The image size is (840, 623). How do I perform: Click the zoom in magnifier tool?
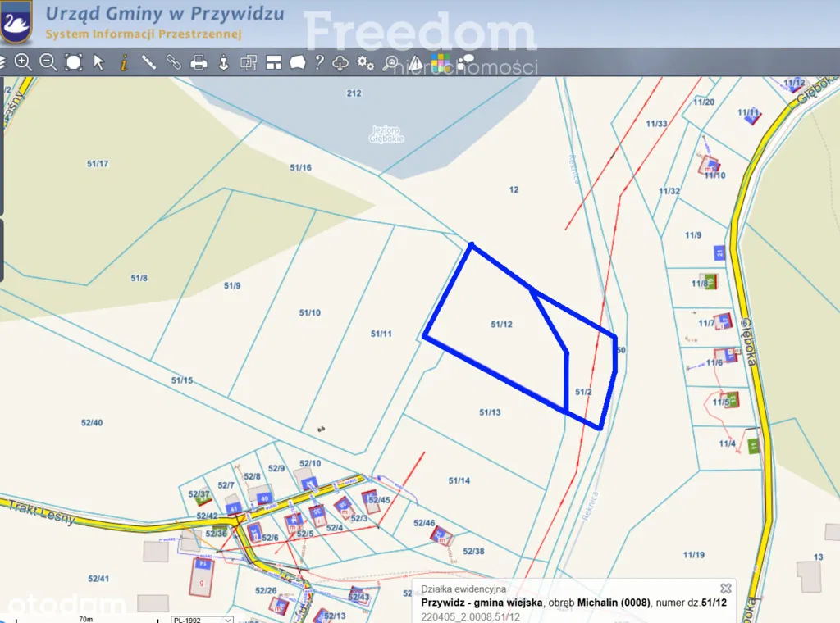coord(23,61)
